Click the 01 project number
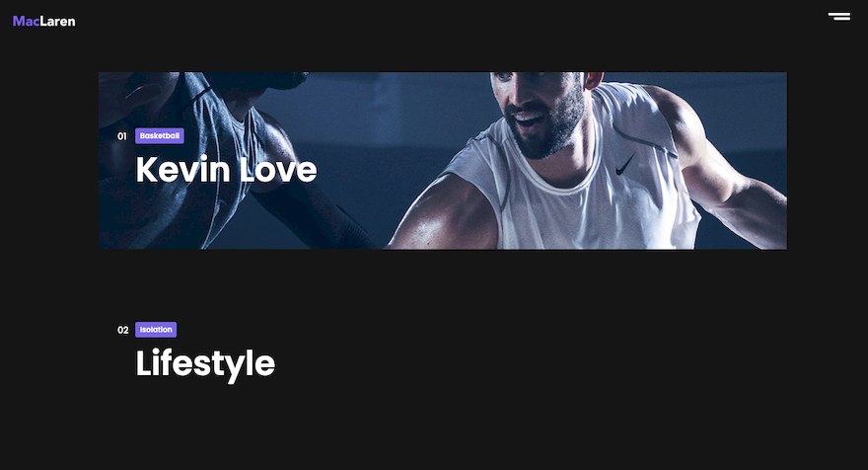Image resolution: width=868 pixels, height=470 pixels. click(x=121, y=136)
